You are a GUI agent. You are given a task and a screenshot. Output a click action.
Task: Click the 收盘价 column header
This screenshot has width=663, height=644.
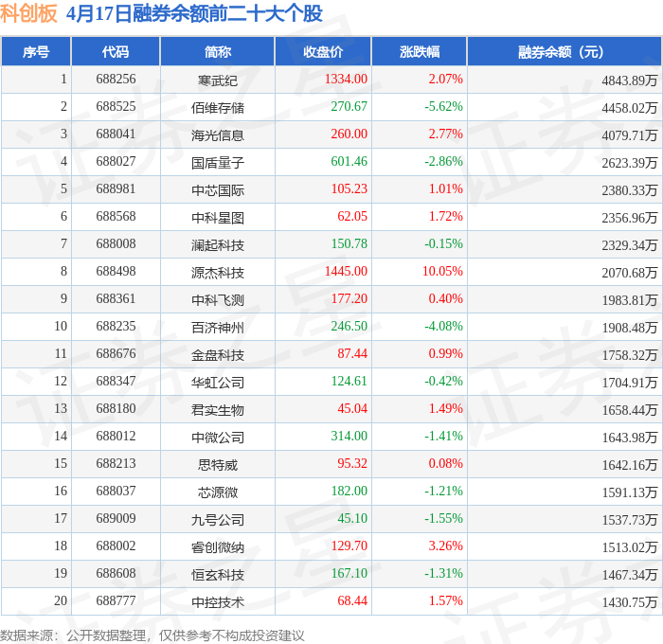pyautogui.click(x=323, y=51)
